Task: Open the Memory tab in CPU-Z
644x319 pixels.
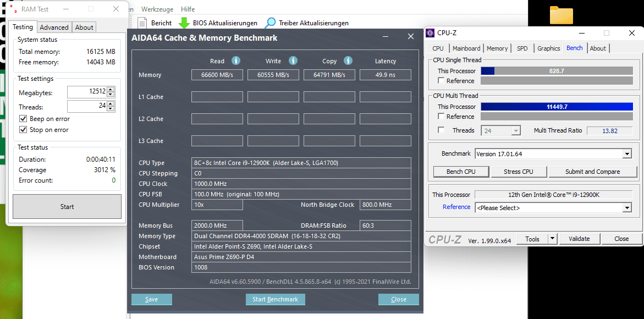Action: coord(497,48)
